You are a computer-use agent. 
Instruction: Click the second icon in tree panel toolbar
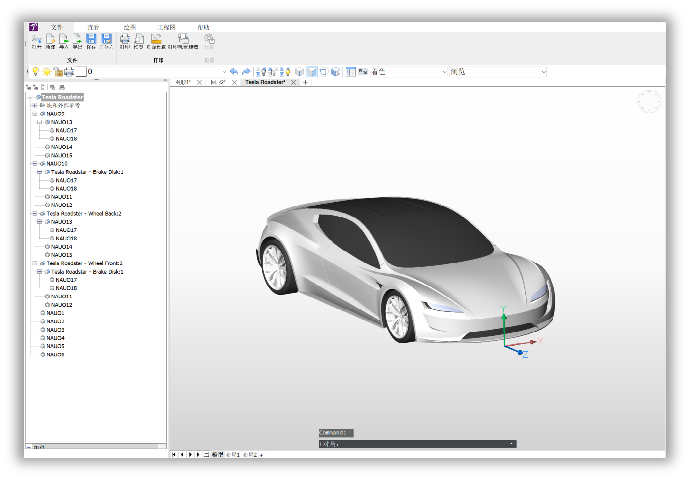35,87
